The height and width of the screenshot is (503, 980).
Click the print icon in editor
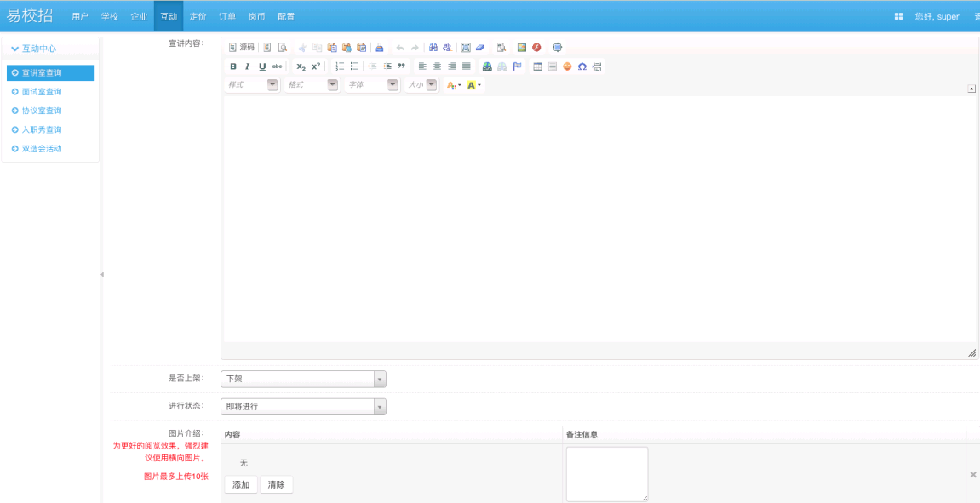(380, 48)
